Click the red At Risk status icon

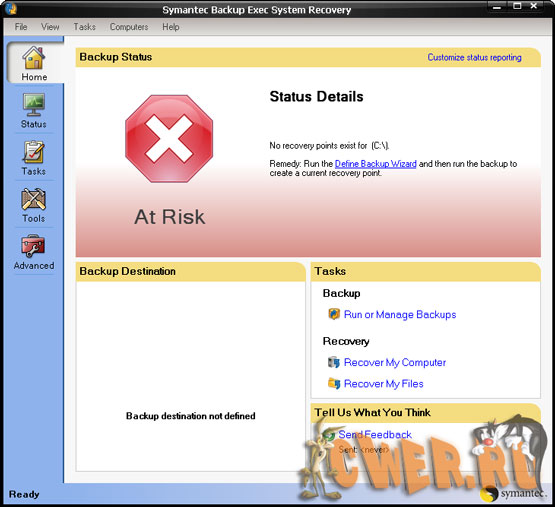pyautogui.click(x=169, y=139)
